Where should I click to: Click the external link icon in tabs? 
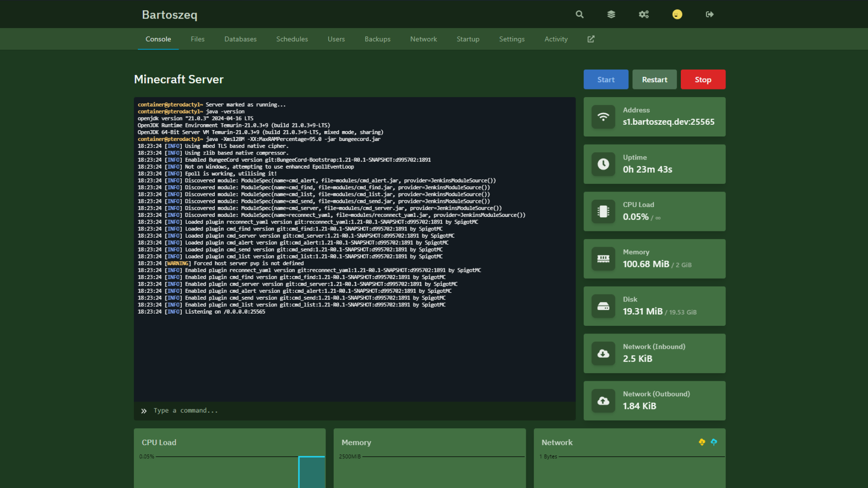[591, 39]
